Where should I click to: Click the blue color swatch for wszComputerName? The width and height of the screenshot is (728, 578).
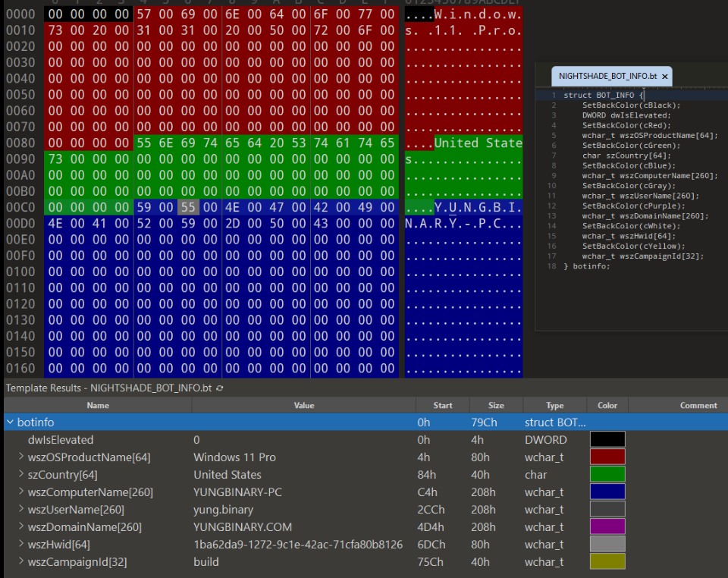coord(607,492)
